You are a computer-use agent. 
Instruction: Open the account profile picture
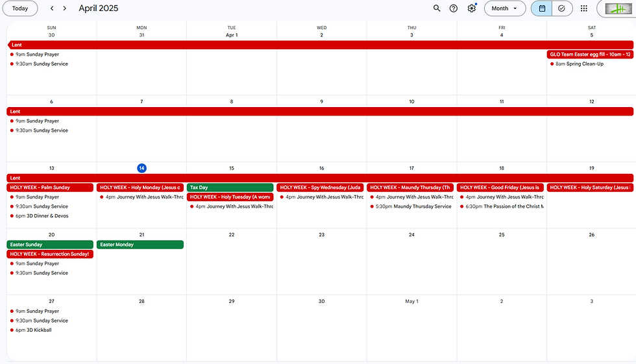click(618, 8)
